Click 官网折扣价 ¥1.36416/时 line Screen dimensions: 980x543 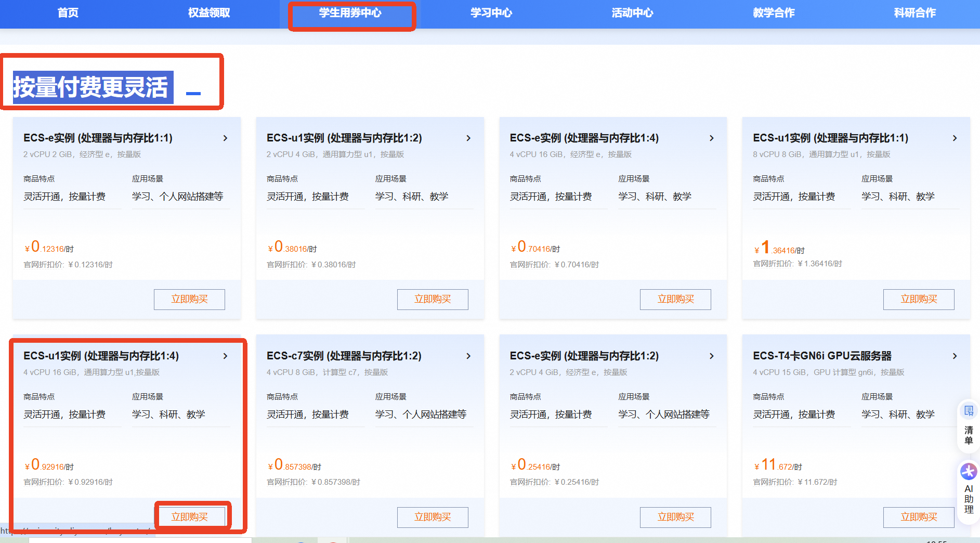pos(798,264)
